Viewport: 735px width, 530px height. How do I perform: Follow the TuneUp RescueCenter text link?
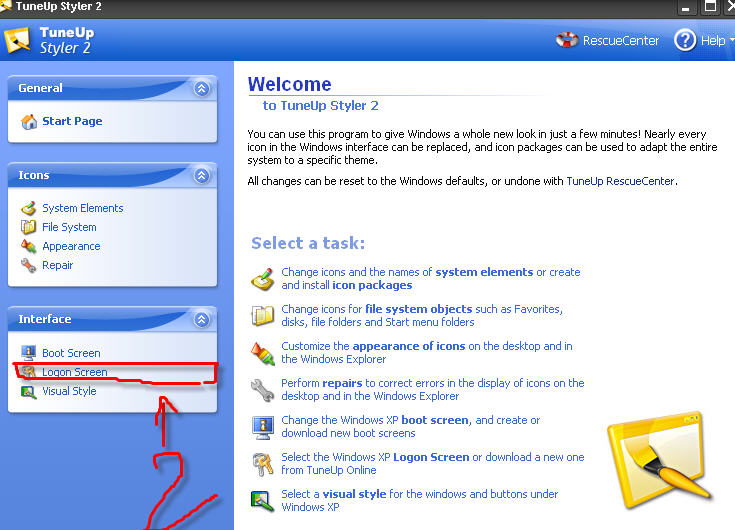point(620,181)
